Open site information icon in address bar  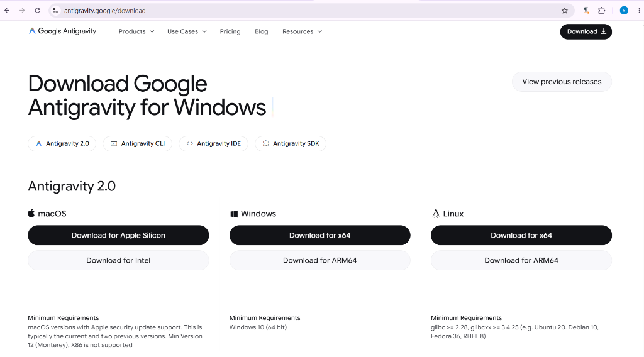click(56, 11)
